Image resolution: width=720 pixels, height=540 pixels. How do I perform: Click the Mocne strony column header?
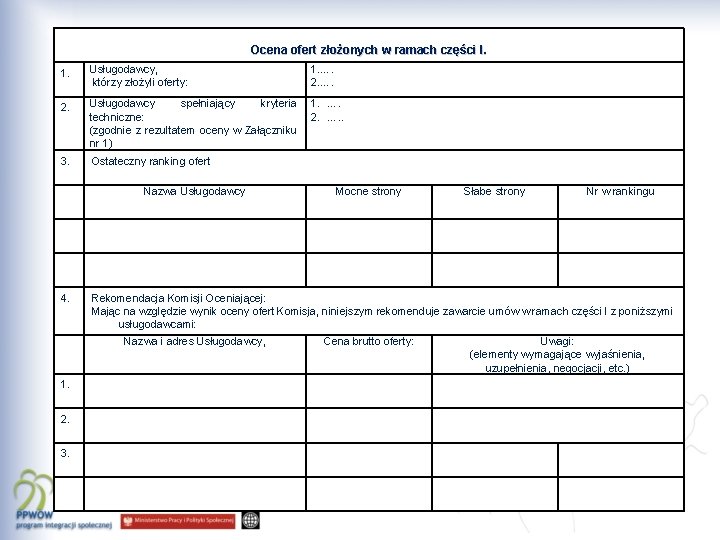(x=369, y=202)
